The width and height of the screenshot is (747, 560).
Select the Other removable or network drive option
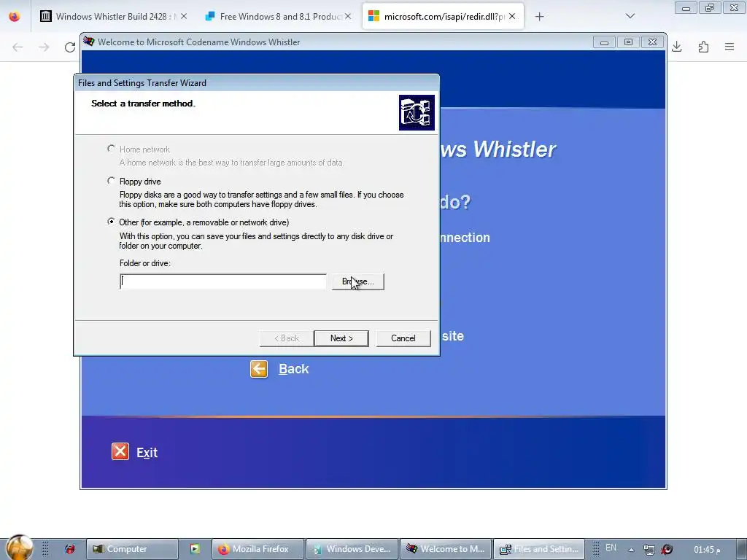(x=111, y=222)
